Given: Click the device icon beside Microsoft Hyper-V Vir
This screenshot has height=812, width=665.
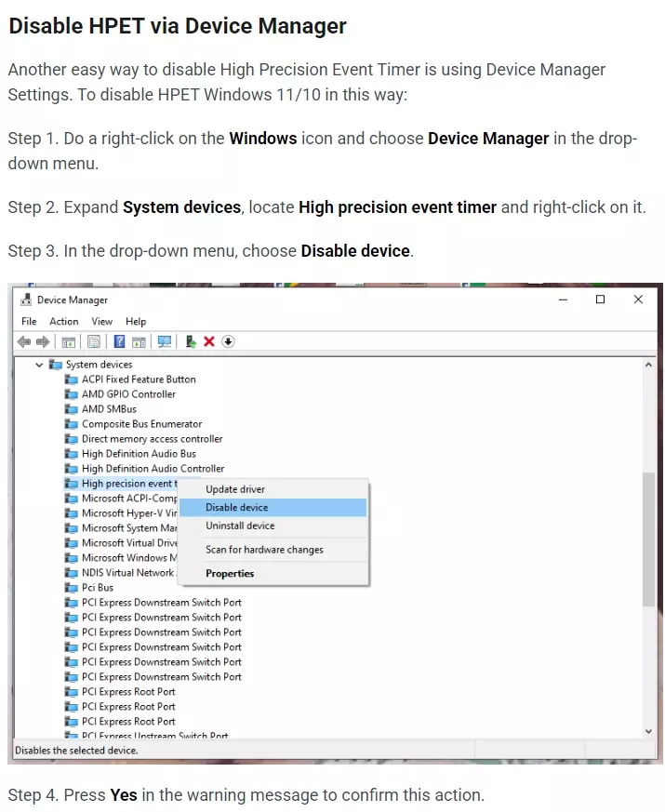Looking at the screenshot, I should (x=72, y=513).
